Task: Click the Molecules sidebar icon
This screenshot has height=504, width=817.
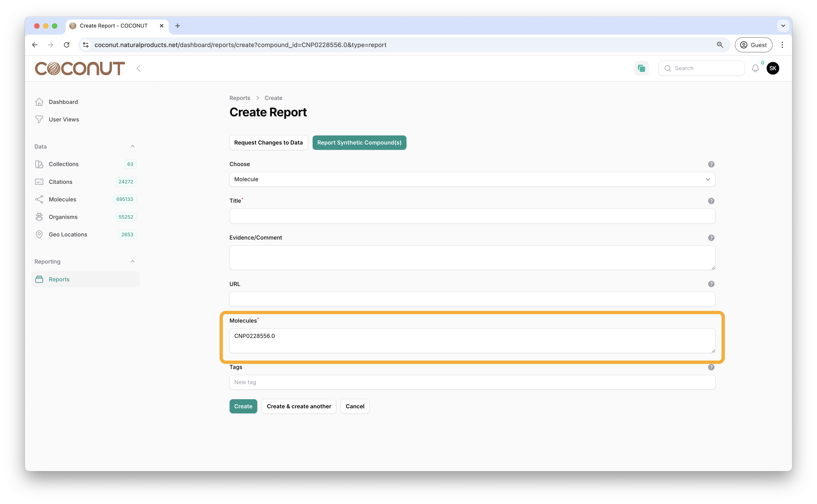Action: tap(39, 199)
